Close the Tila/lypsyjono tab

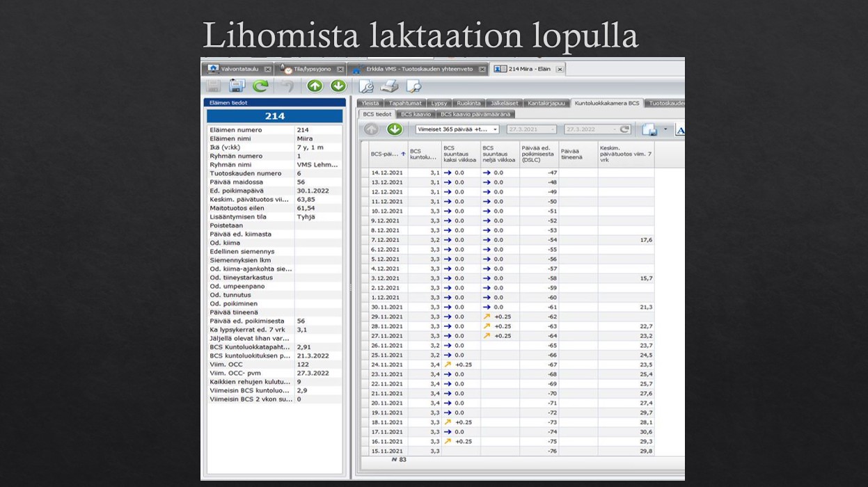click(340, 70)
